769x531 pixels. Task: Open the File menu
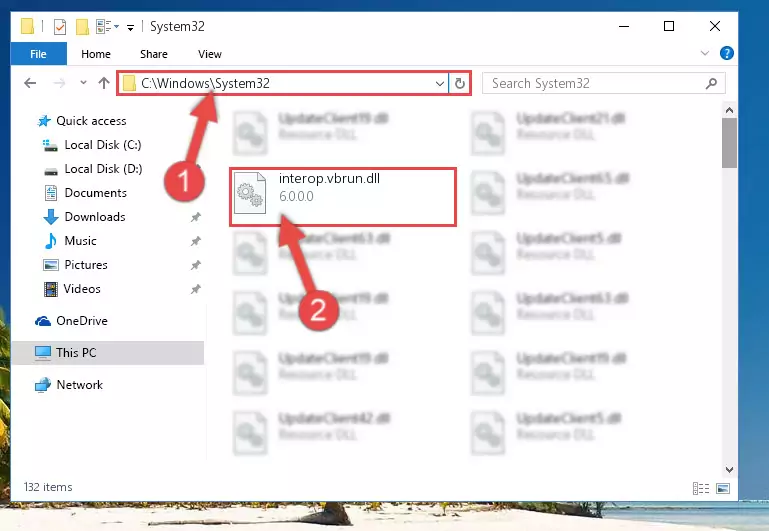38,54
